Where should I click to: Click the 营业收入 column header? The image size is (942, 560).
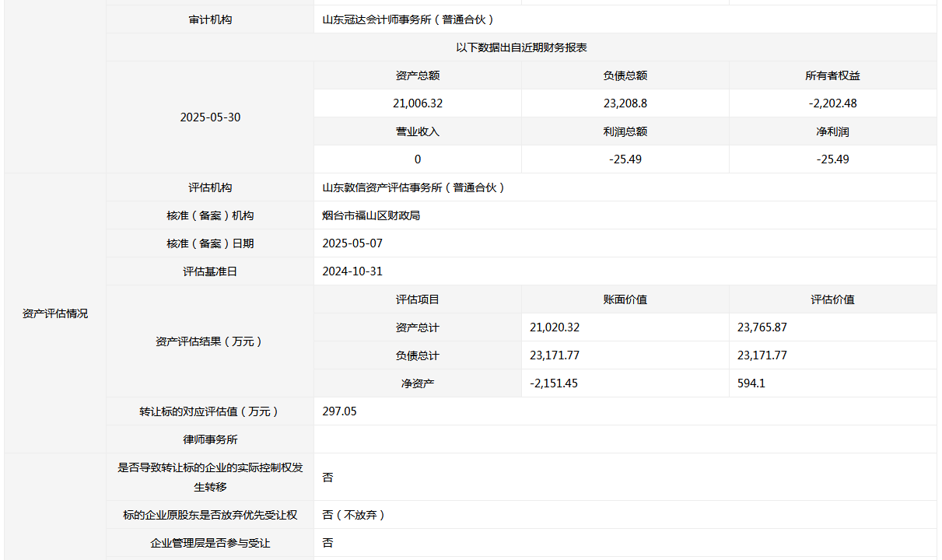coord(418,131)
